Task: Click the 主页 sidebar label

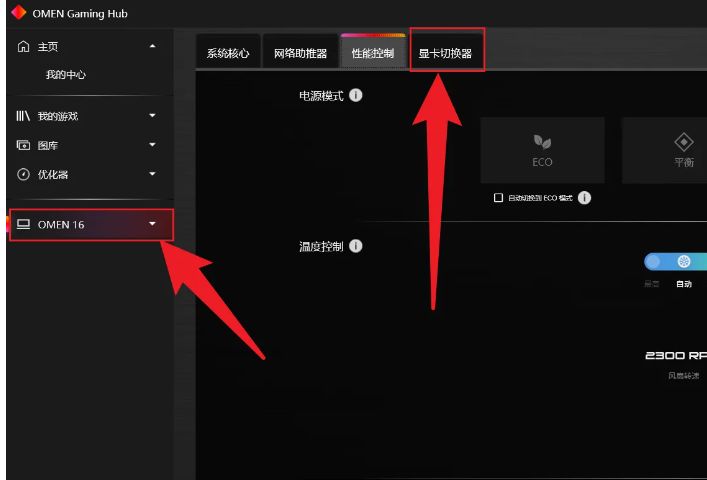Action: pos(48,47)
